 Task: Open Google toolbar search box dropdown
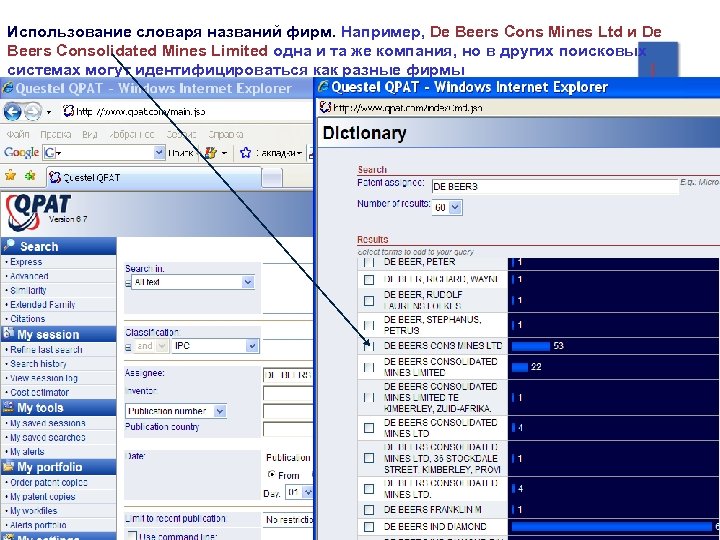click(x=159, y=152)
